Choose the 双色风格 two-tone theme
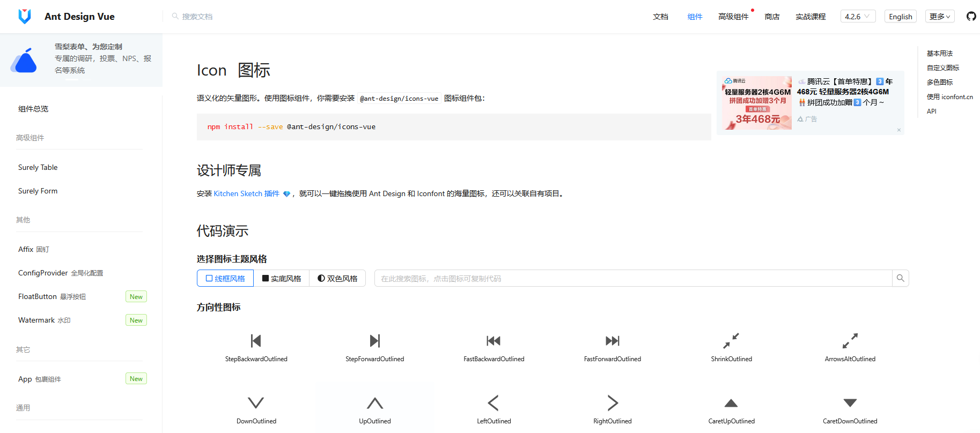This screenshot has height=433, width=980. pyautogui.click(x=337, y=279)
